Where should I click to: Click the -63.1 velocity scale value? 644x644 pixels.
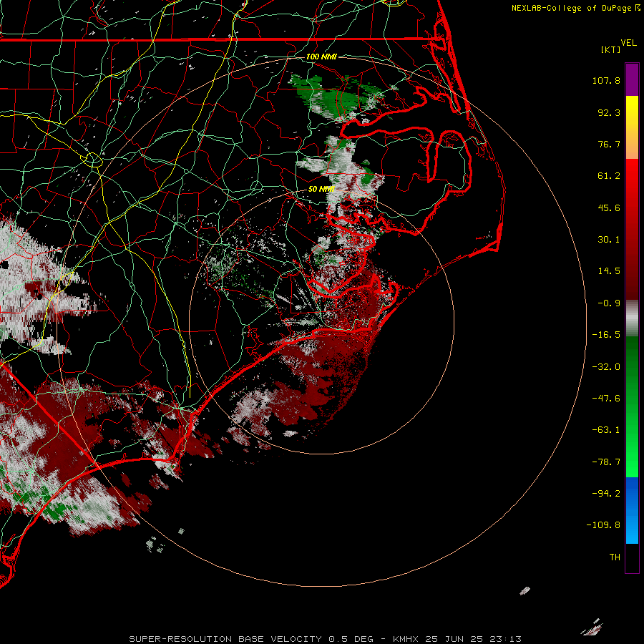[x=606, y=430]
